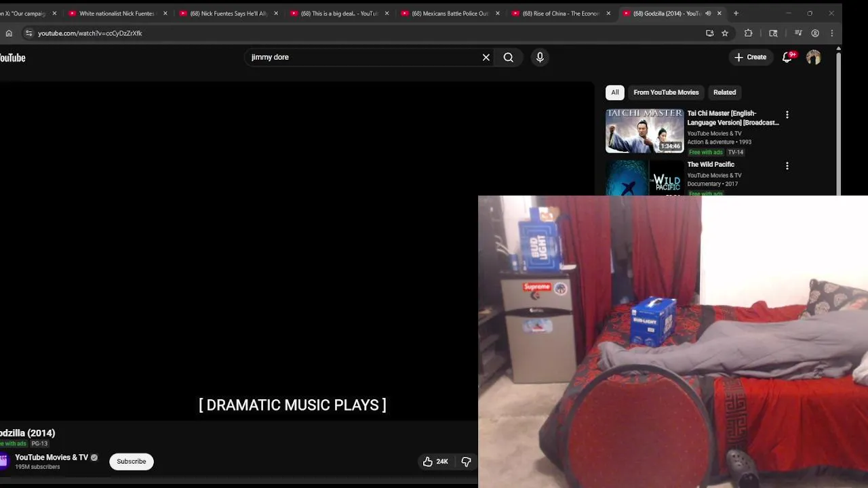Open Tai Chi Master title link

click(733, 118)
